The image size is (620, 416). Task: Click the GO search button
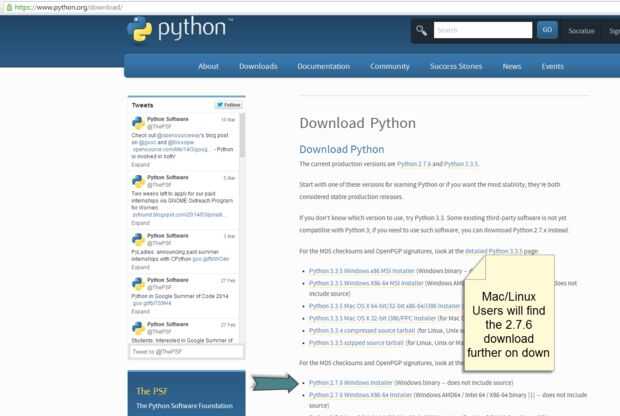click(x=547, y=30)
